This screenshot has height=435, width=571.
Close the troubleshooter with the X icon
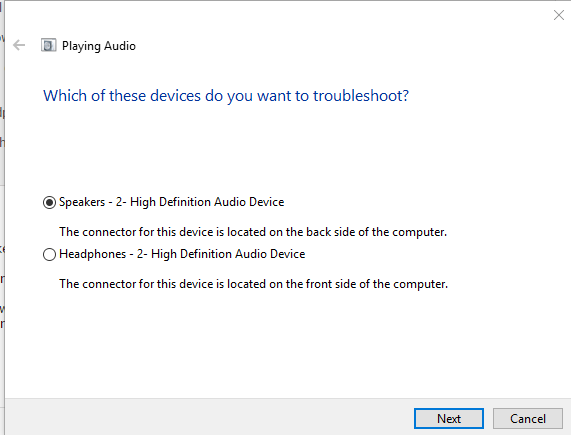pos(559,15)
